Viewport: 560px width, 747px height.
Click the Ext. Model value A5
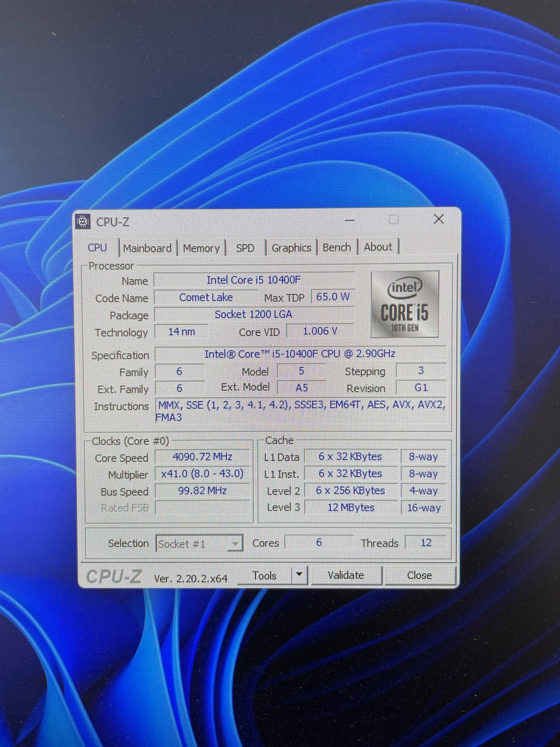(302, 388)
